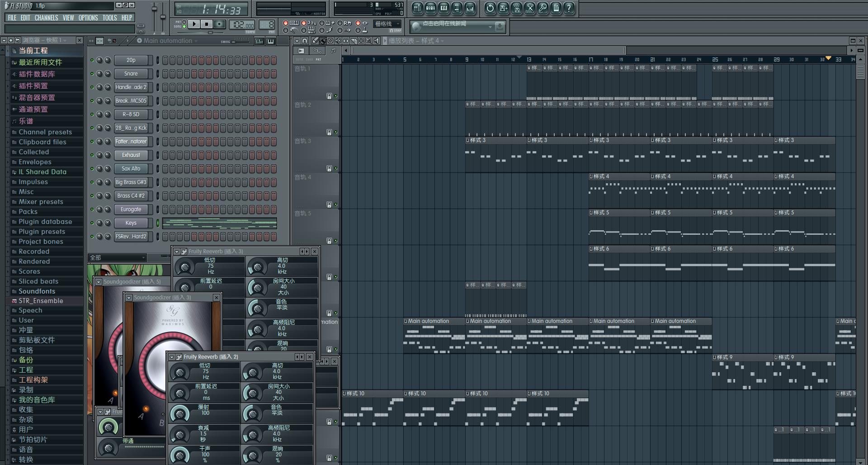The width and height of the screenshot is (868, 465).
Task: Click the Stop transport button
Action: click(x=207, y=24)
